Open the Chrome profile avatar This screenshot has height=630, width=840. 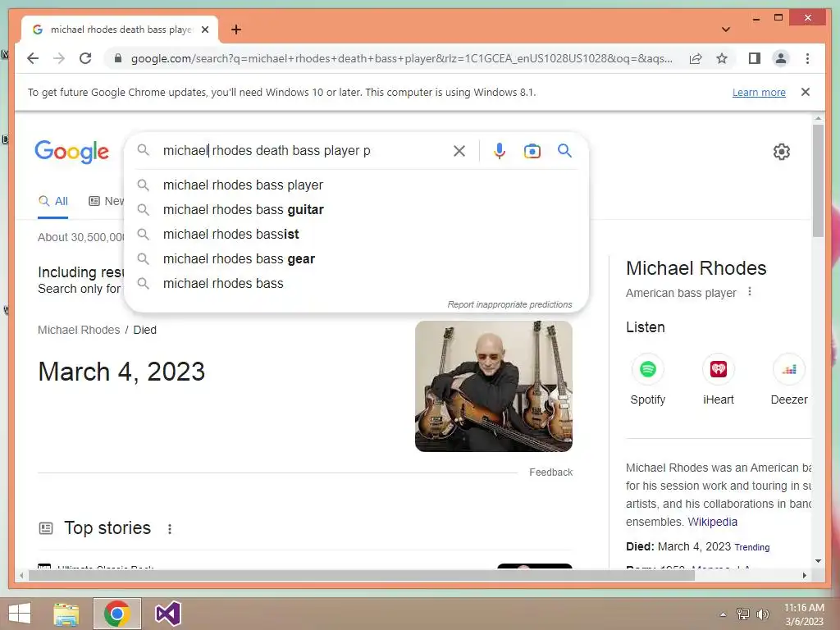coord(781,58)
